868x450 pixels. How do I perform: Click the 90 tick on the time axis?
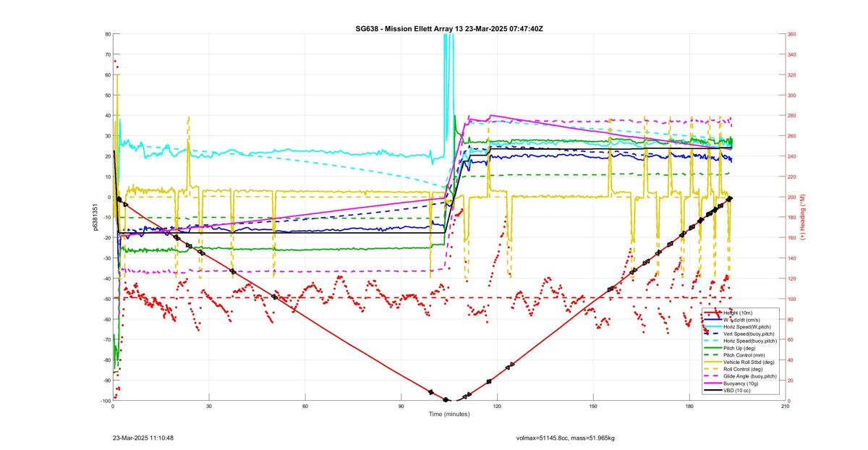tap(401, 407)
